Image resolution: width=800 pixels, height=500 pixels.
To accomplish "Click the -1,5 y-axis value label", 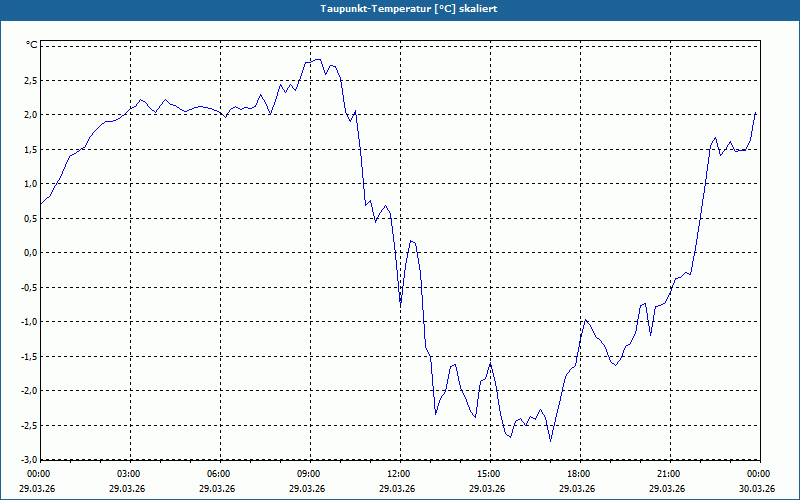I will tap(29, 356).
